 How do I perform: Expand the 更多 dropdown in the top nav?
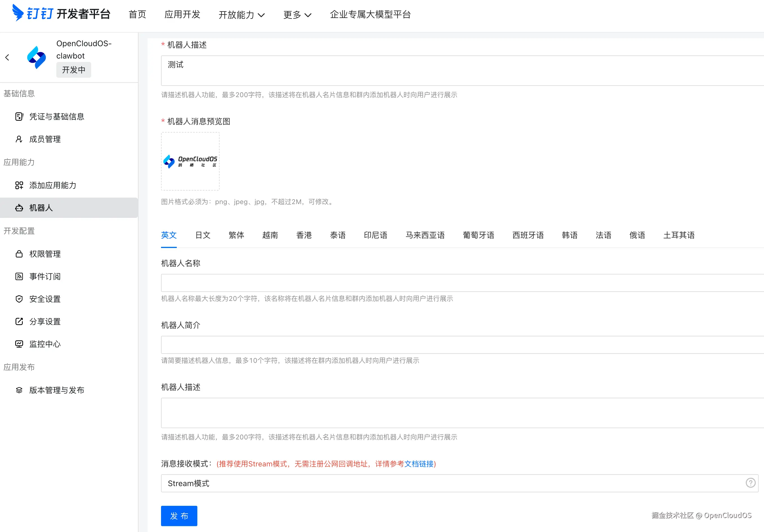(297, 15)
